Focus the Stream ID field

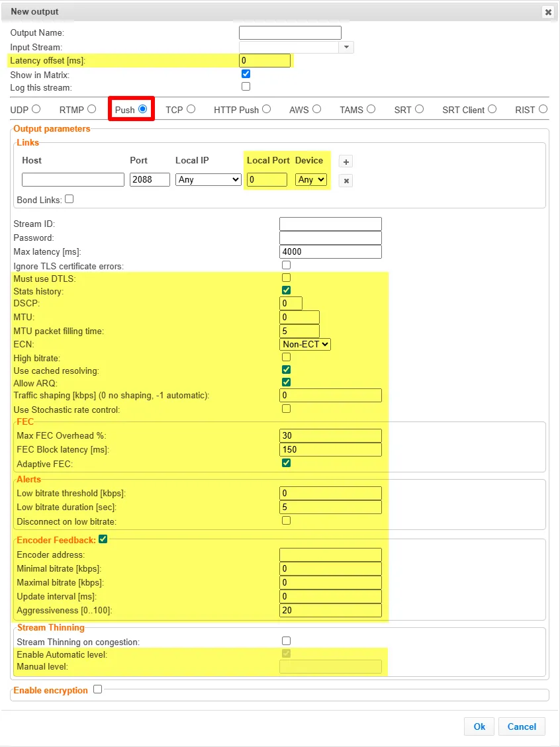coord(331,224)
